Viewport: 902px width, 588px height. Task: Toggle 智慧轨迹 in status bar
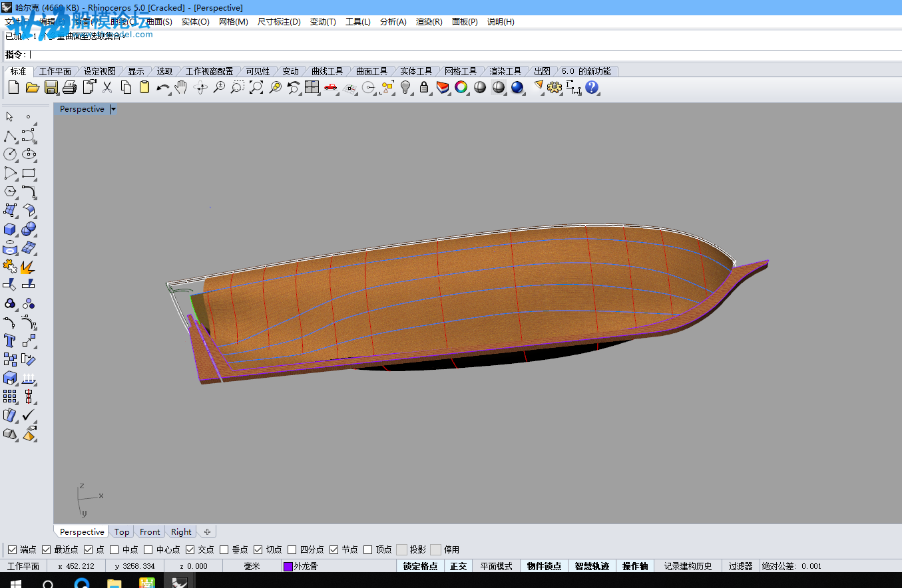point(592,566)
